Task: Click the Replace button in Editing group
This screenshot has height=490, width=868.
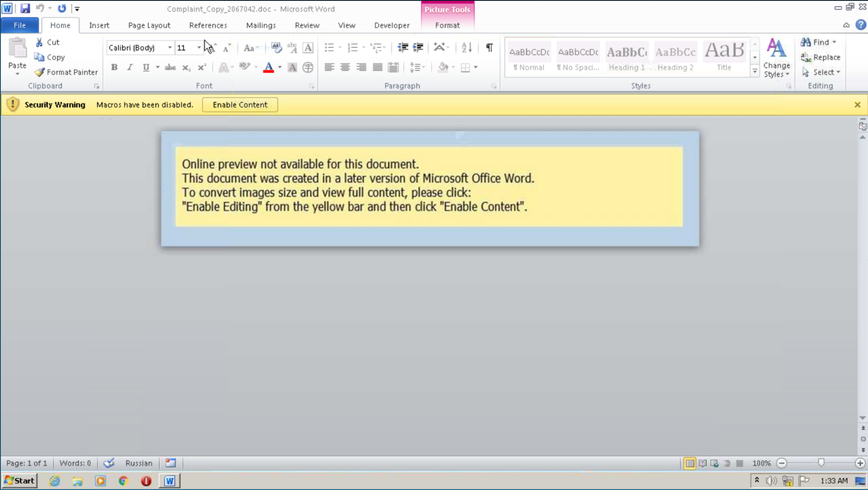Action: point(821,57)
